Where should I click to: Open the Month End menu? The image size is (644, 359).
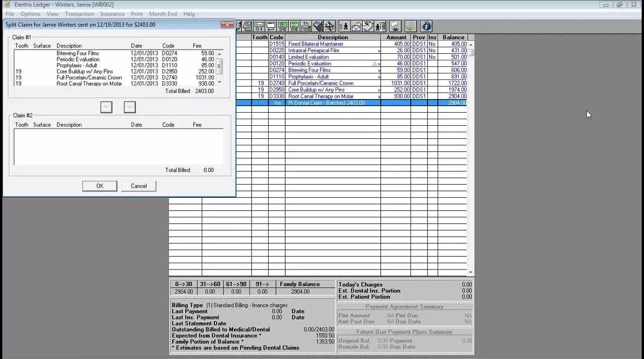pos(163,14)
